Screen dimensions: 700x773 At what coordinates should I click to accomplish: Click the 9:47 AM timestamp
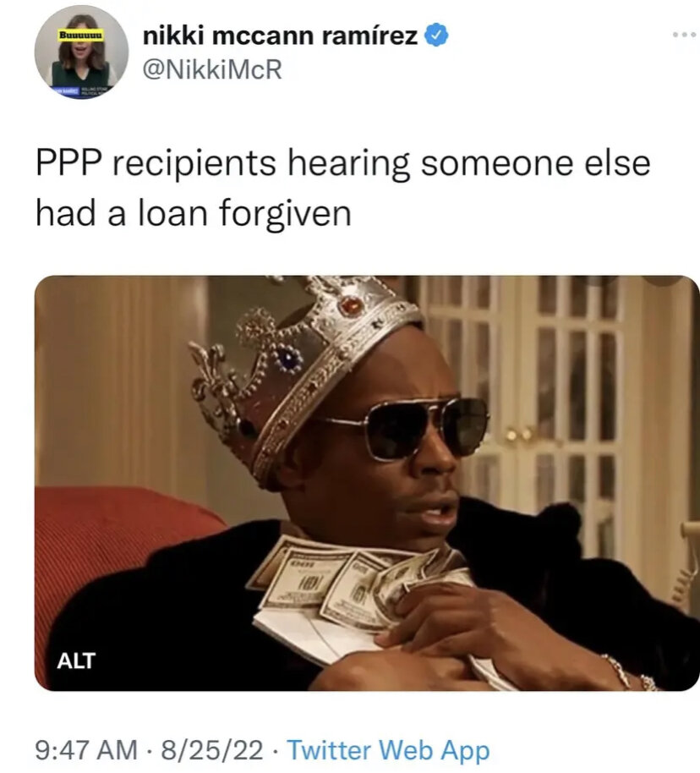point(86,750)
